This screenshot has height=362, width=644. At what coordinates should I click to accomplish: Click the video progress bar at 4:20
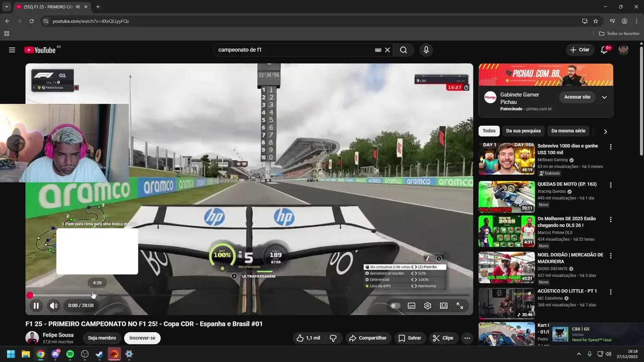[x=97, y=295]
